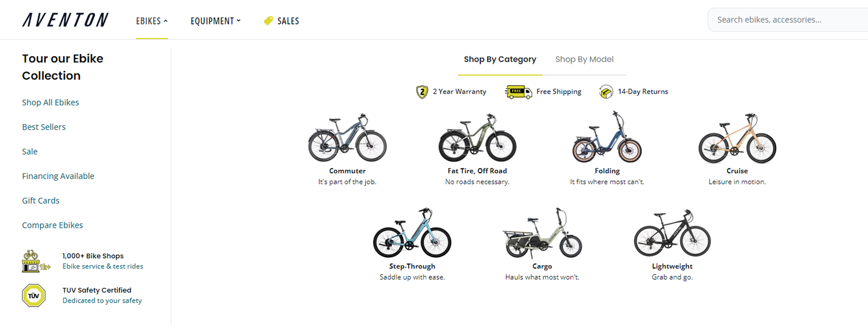Click the TÜV Safety Certified badge icon

click(x=33, y=295)
